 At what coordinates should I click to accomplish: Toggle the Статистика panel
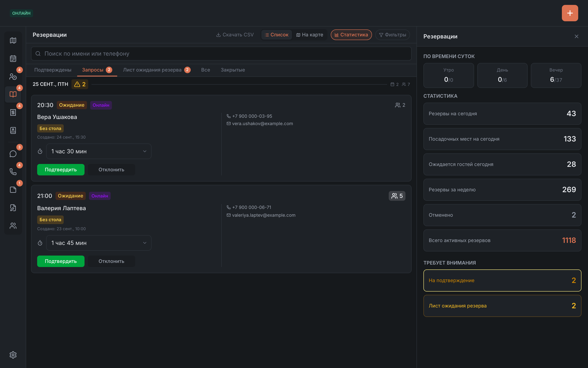(351, 35)
